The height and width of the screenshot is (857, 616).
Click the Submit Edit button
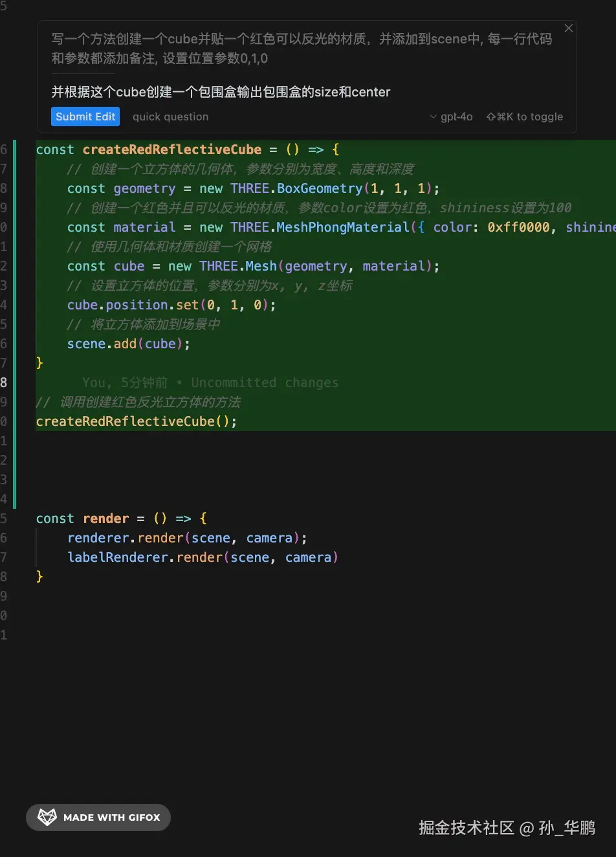click(x=85, y=117)
